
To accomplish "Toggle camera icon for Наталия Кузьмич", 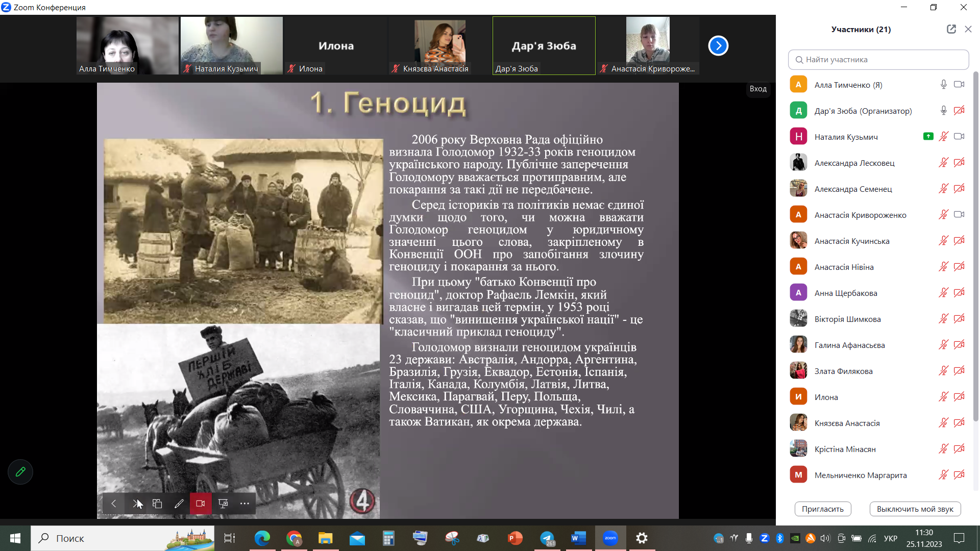I will point(959,137).
